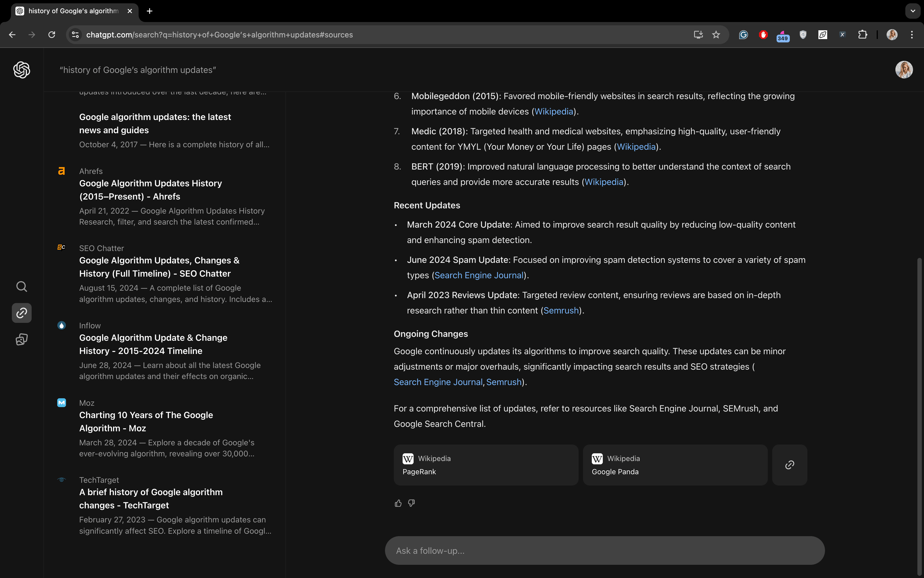Click the SEO Chatter favicon
Image resolution: width=924 pixels, height=578 pixels.
[62, 247]
